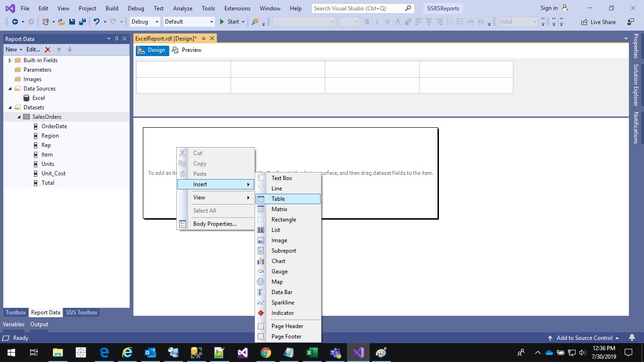Click the Data Bar icon in submenu
This screenshot has width=644, height=362.
(x=261, y=292)
